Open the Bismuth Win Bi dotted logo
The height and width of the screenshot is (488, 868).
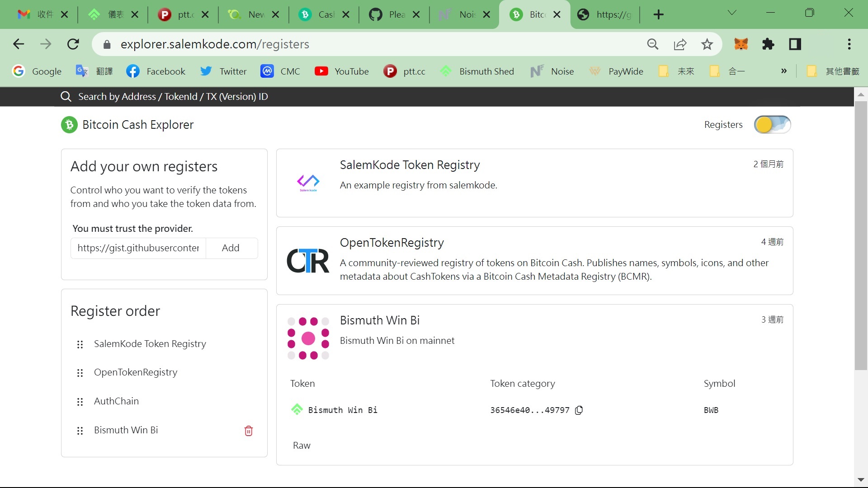[x=308, y=338]
